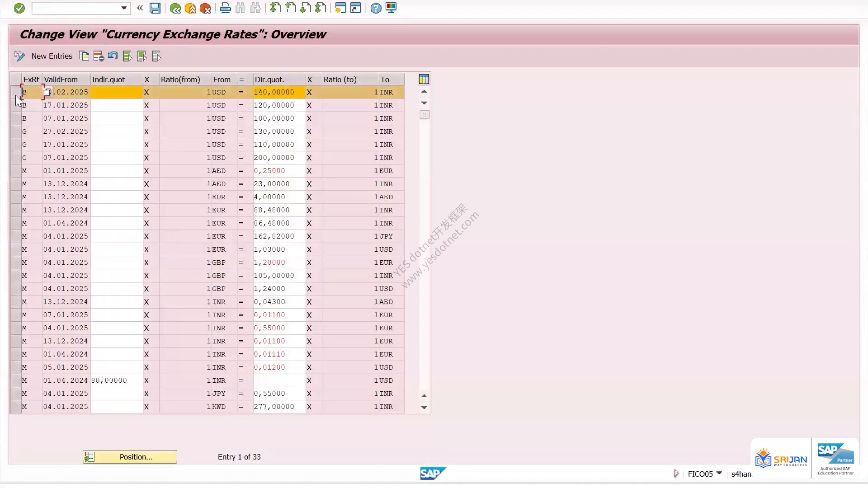The height and width of the screenshot is (488, 868).
Task: Click the Undo change icon
Action: pos(113,56)
